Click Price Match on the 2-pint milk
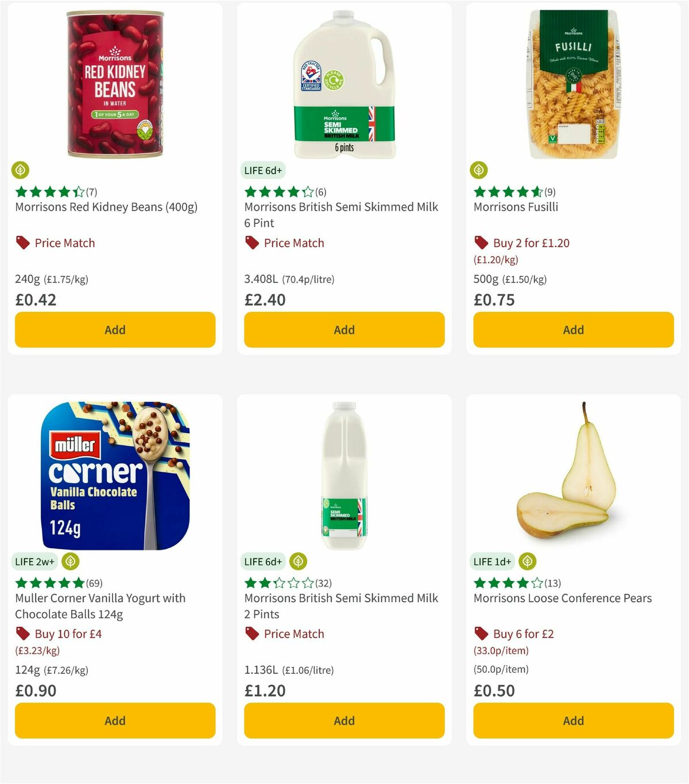 [x=293, y=634]
